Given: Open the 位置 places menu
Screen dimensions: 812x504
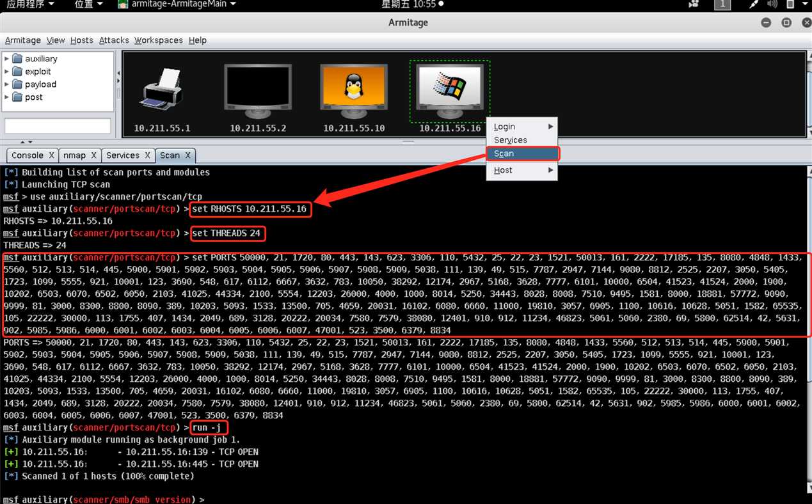Looking at the screenshot, I should point(88,4).
